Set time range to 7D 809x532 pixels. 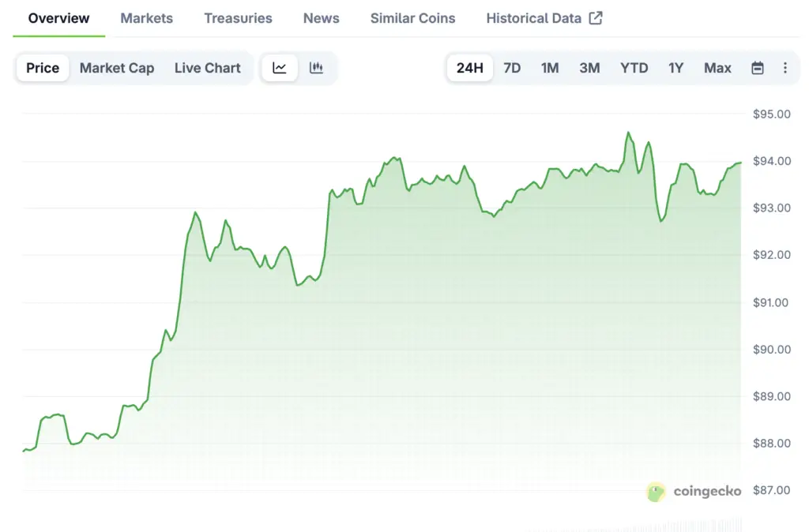pyautogui.click(x=512, y=68)
